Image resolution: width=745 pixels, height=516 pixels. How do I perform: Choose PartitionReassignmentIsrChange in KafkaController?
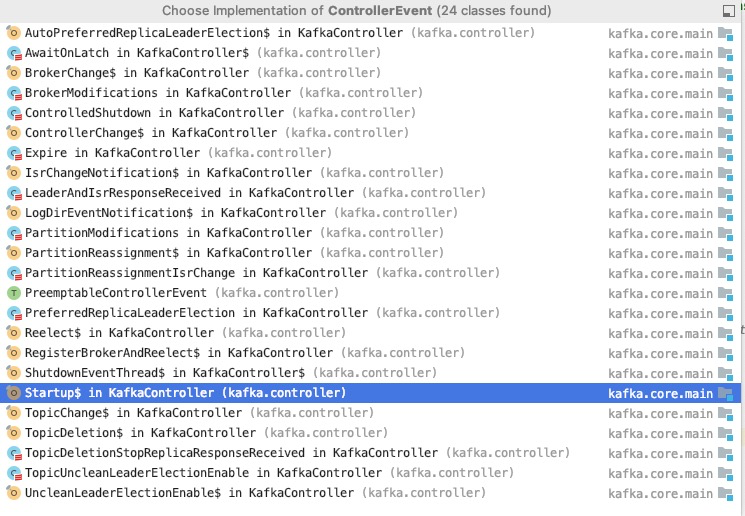click(x=371, y=273)
